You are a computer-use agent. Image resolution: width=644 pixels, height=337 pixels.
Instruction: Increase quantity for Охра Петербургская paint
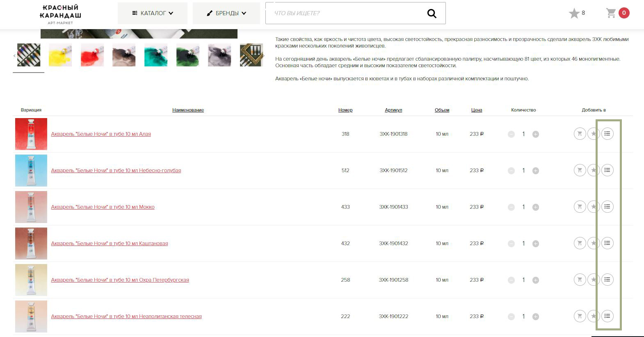click(535, 280)
